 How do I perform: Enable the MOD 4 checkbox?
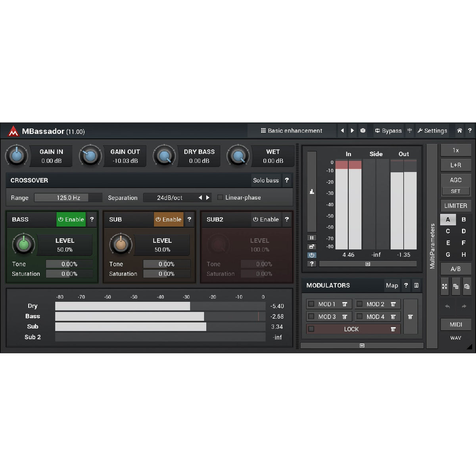[x=360, y=317]
